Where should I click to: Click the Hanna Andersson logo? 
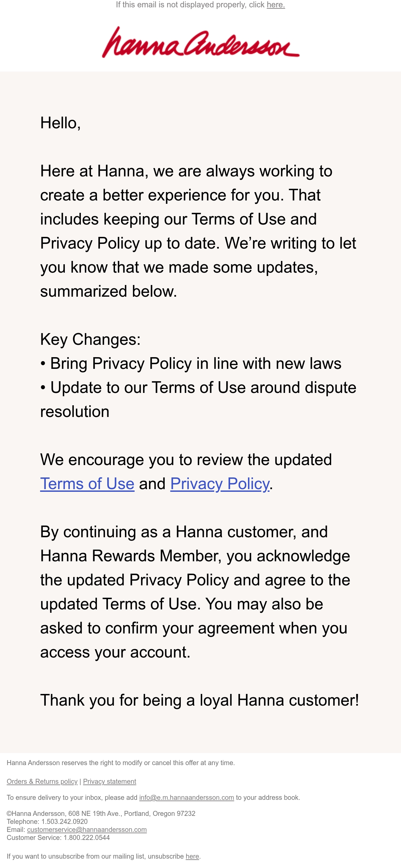[x=200, y=42]
